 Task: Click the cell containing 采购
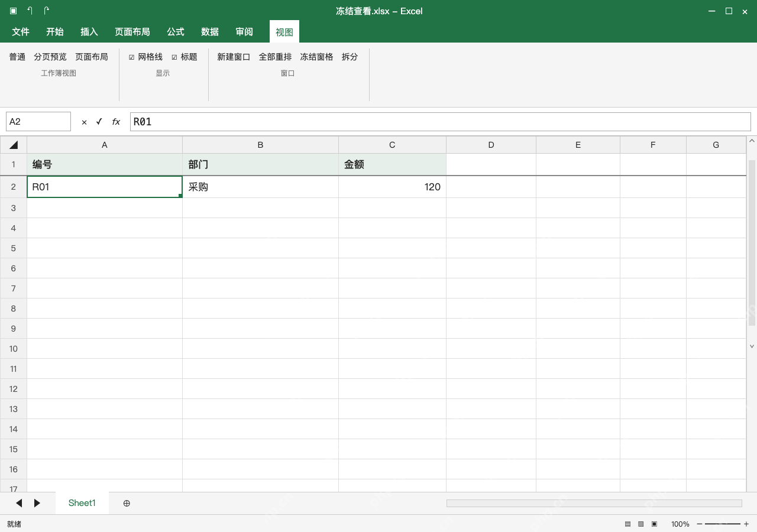pos(260,187)
